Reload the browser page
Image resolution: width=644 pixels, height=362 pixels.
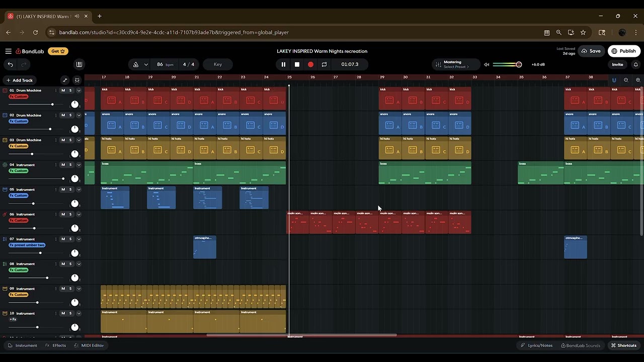pos(35,32)
